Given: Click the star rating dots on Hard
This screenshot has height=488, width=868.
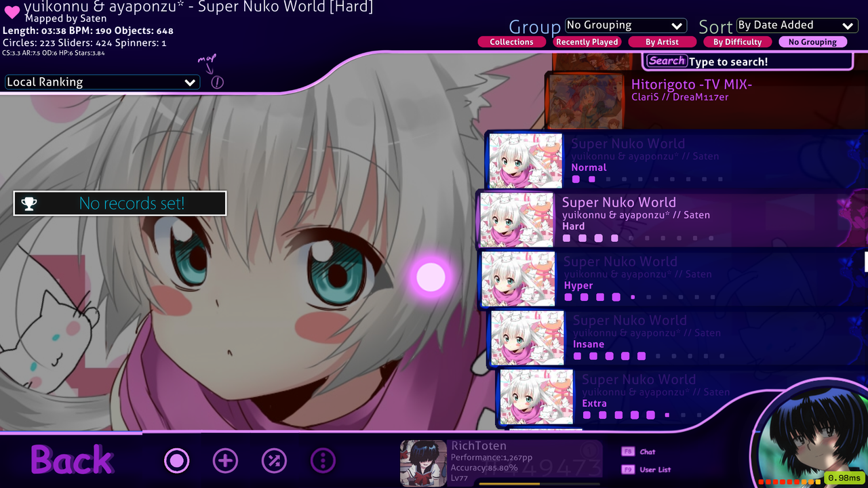Looking at the screenshot, I should 639,239.
